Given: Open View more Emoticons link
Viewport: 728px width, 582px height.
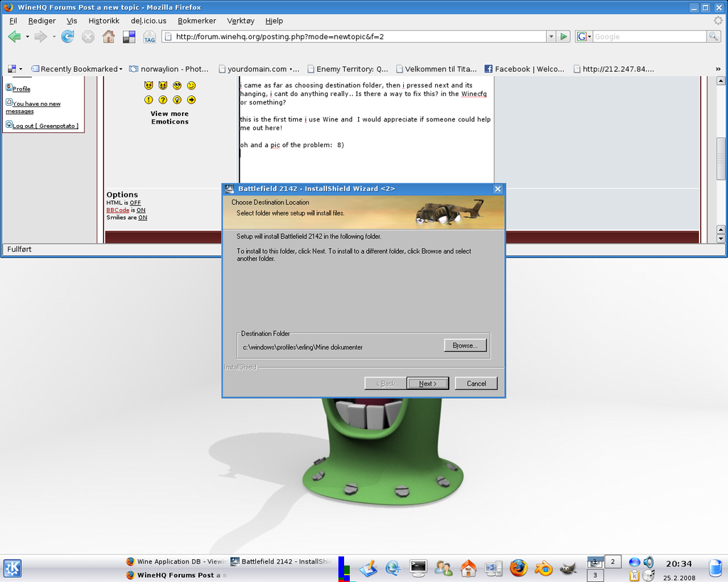Looking at the screenshot, I should (169, 117).
